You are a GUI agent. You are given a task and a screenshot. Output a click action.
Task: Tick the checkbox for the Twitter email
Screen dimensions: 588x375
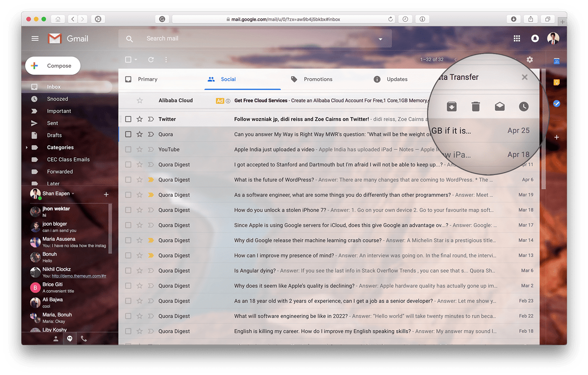128,119
